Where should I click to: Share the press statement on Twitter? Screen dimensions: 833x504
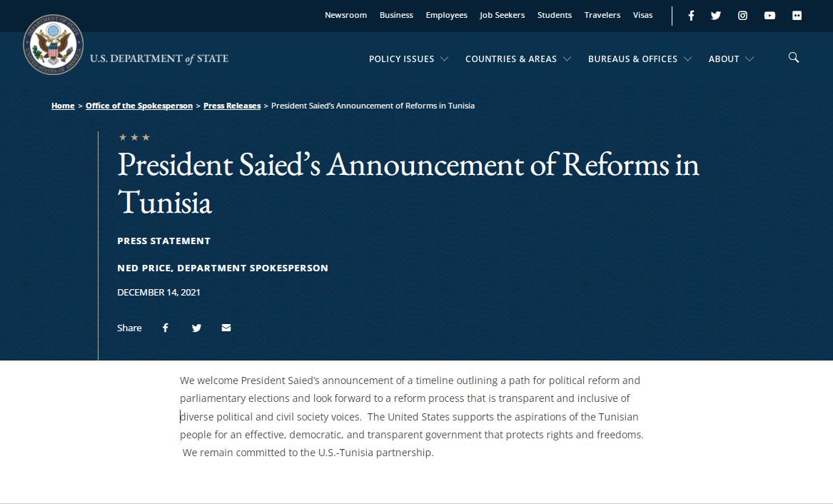(x=196, y=328)
